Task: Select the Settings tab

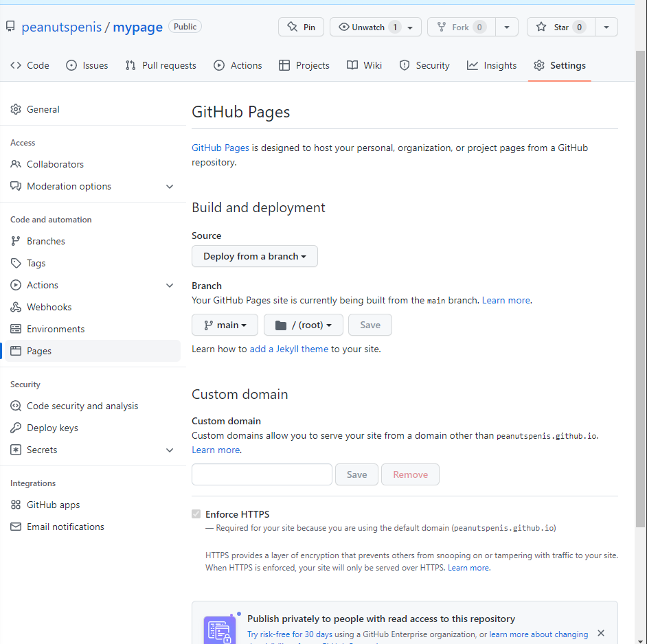Action: tap(560, 65)
